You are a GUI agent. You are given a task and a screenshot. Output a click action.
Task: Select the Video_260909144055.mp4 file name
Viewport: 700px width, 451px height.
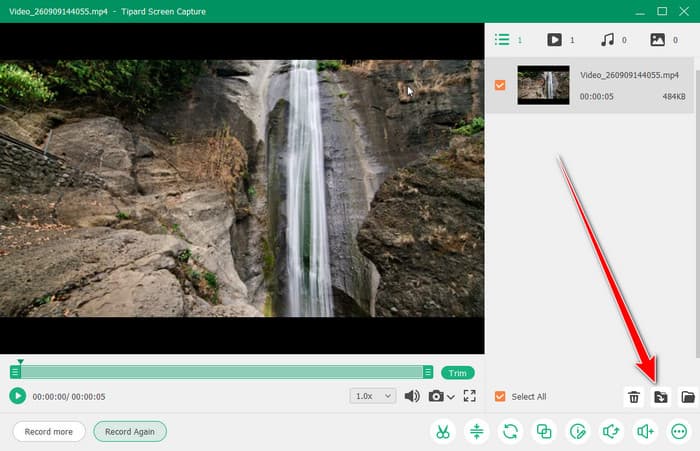(x=629, y=75)
